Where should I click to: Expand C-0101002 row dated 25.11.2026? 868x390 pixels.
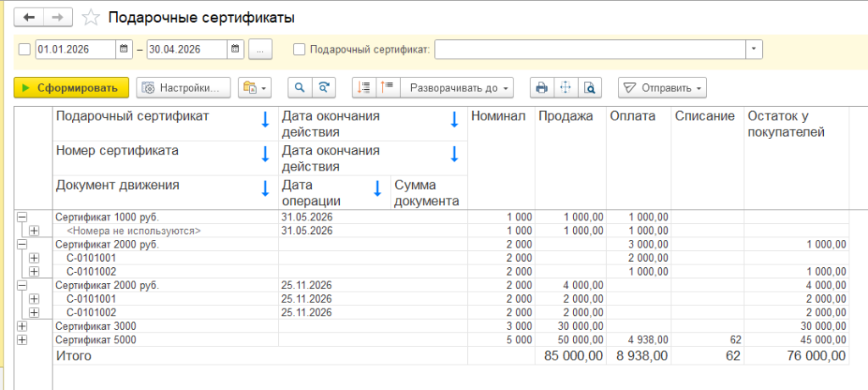[34, 313]
